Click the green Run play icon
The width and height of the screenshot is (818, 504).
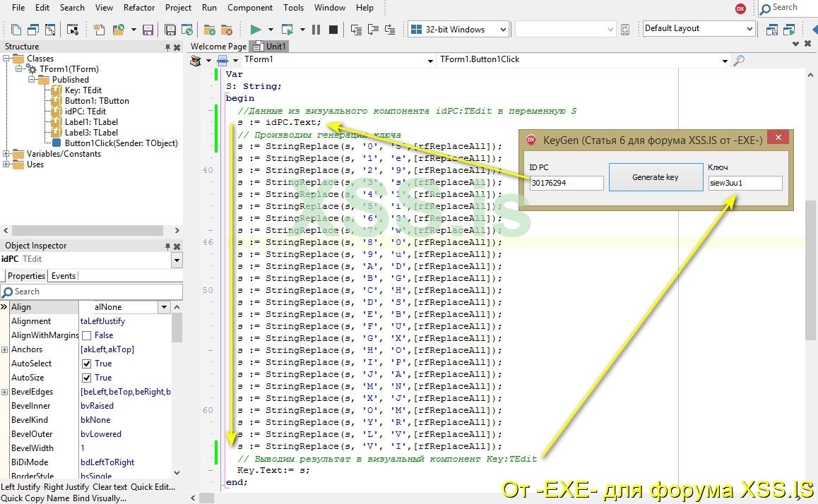click(256, 30)
